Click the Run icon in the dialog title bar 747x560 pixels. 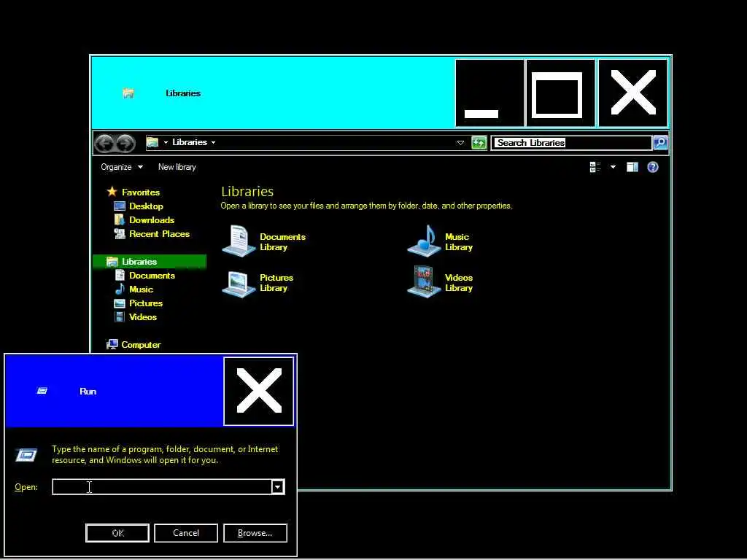coord(42,391)
